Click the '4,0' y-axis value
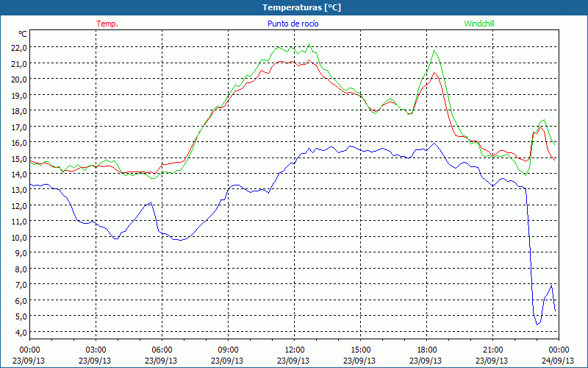The width and height of the screenshot is (588, 368). point(21,333)
